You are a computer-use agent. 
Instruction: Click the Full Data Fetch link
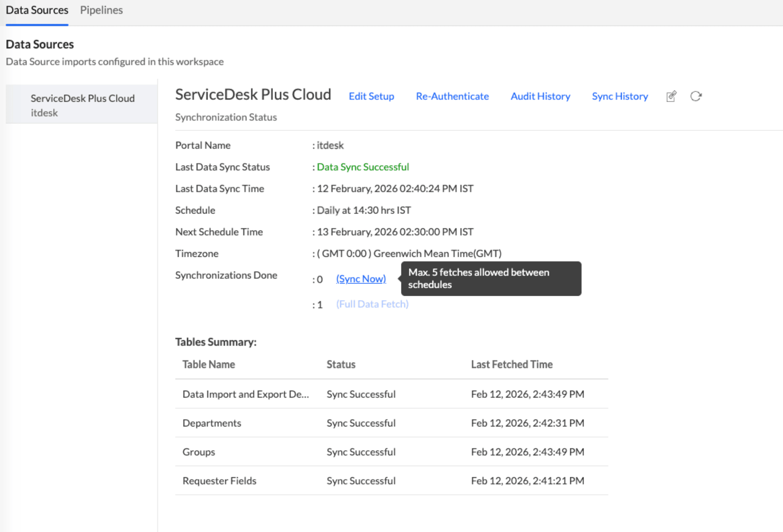click(372, 304)
